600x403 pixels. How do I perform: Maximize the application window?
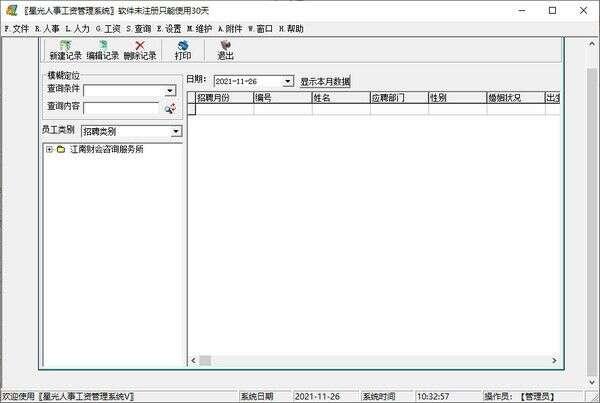553,11
